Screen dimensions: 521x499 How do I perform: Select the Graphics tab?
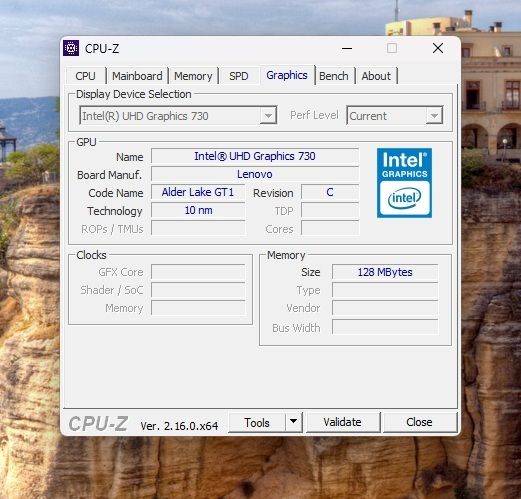(x=287, y=75)
